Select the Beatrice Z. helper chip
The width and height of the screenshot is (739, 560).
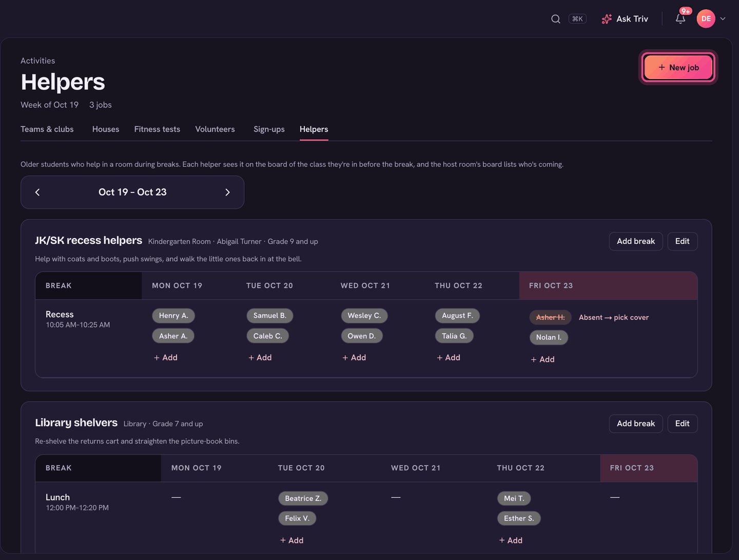(303, 498)
